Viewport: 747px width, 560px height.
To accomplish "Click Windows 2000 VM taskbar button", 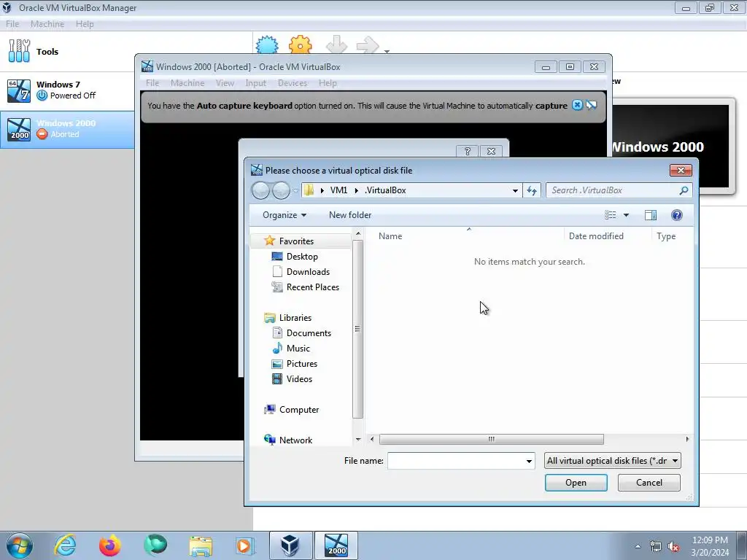I will click(x=336, y=545).
